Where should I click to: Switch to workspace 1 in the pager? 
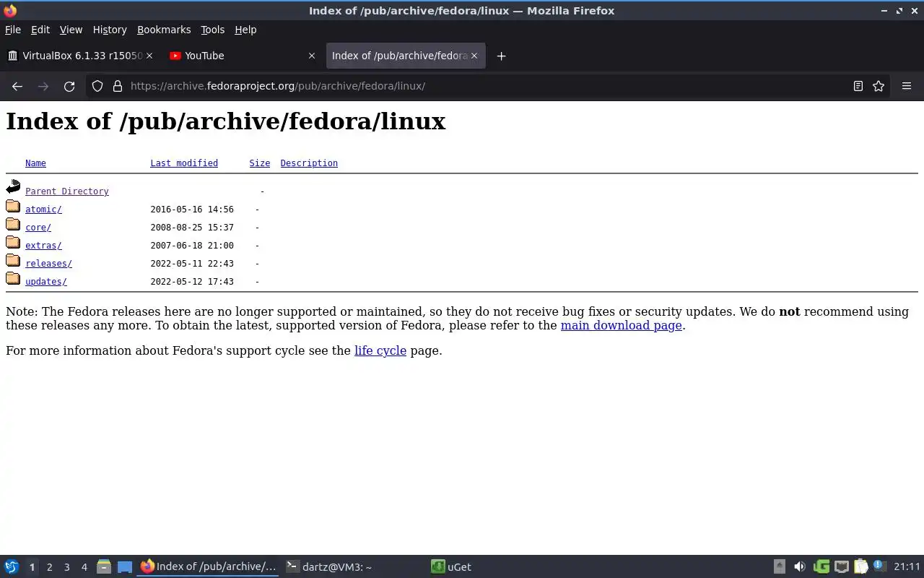(x=32, y=567)
